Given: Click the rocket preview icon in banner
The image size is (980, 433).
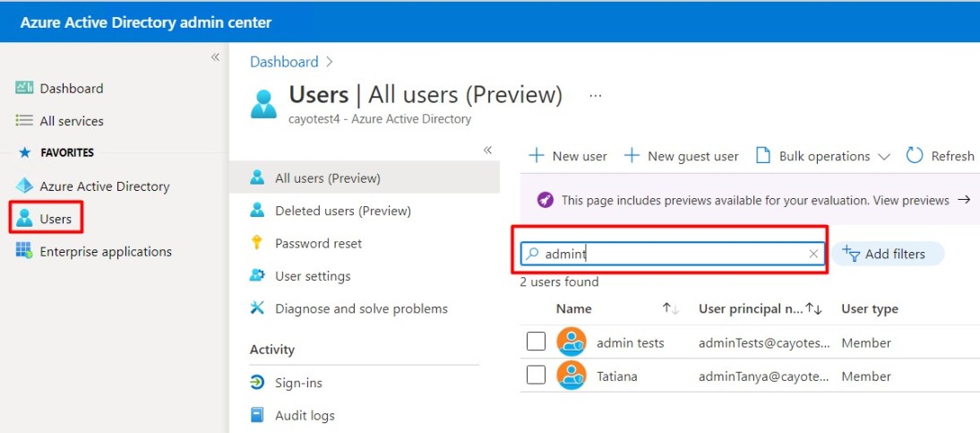Looking at the screenshot, I should pos(545,200).
